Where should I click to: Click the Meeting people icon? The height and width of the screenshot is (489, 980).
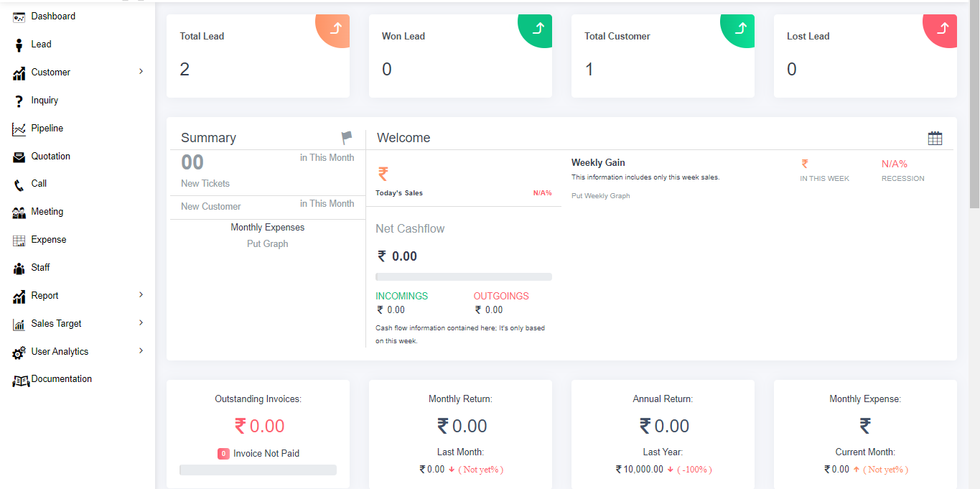click(x=19, y=213)
